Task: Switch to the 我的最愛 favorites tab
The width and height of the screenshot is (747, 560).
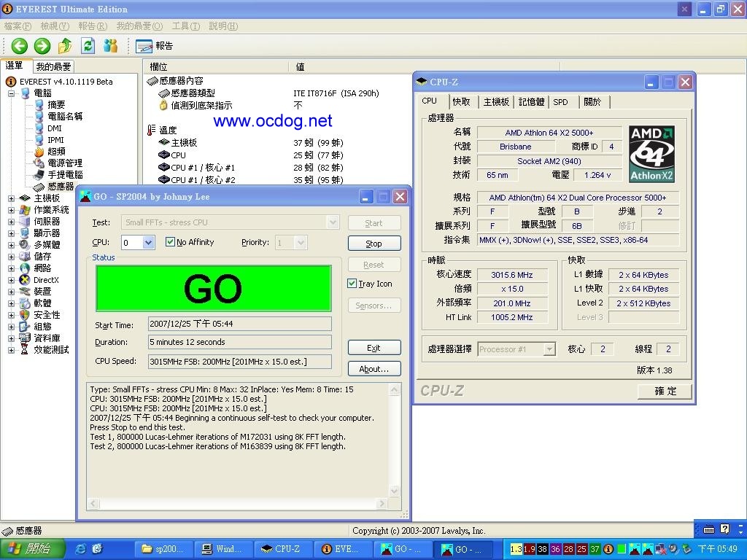Action: (53, 66)
